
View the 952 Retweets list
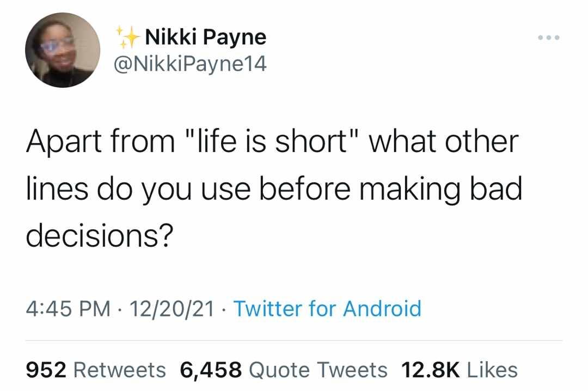96,370
